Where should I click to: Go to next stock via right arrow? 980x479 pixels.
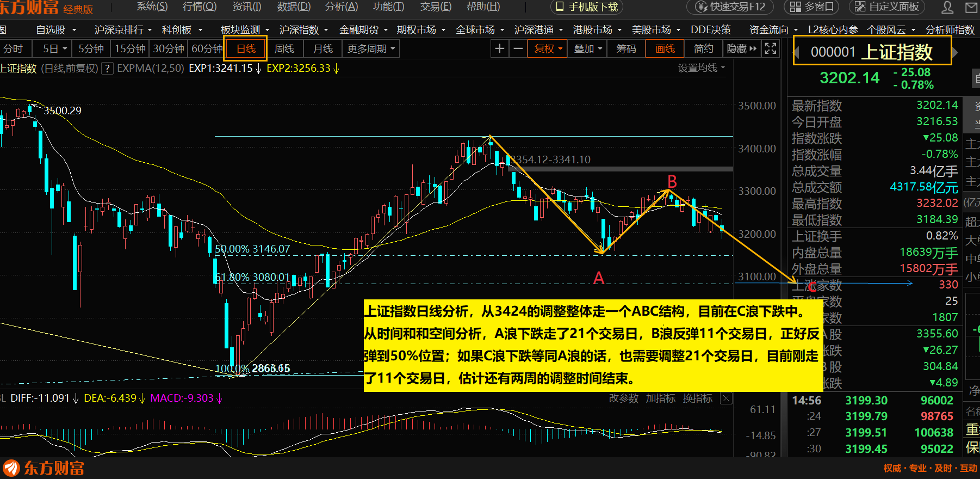pos(955,53)
